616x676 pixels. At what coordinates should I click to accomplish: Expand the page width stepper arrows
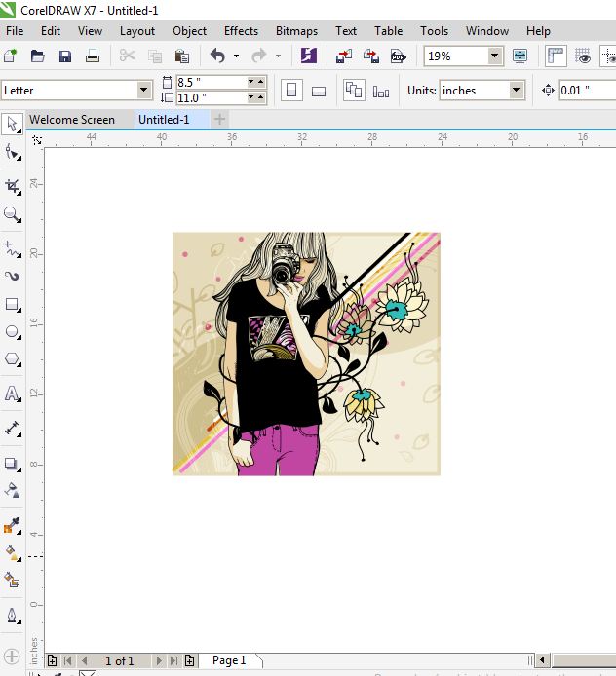(x=255, y=82)
